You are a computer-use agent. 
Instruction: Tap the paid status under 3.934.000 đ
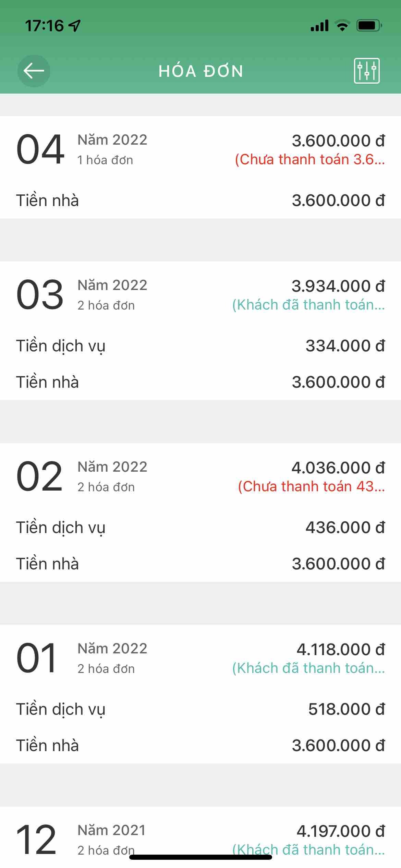coord(308,305)
